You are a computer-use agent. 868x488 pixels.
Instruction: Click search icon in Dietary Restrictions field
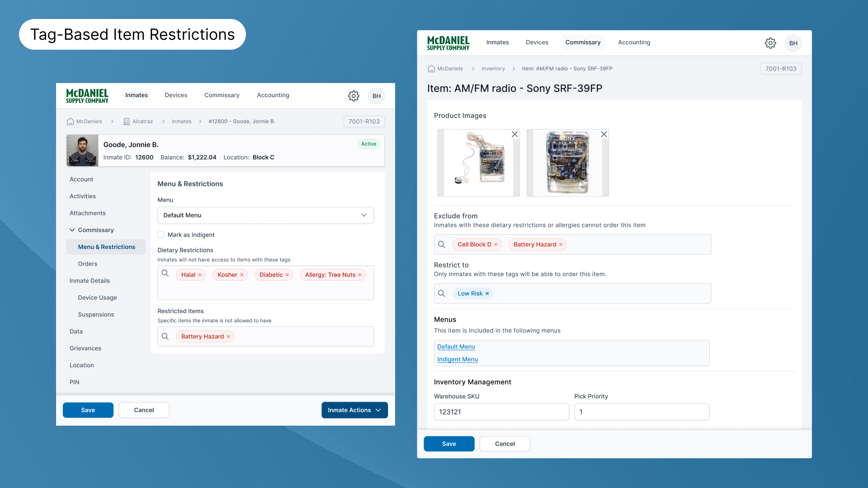[165, 273]
